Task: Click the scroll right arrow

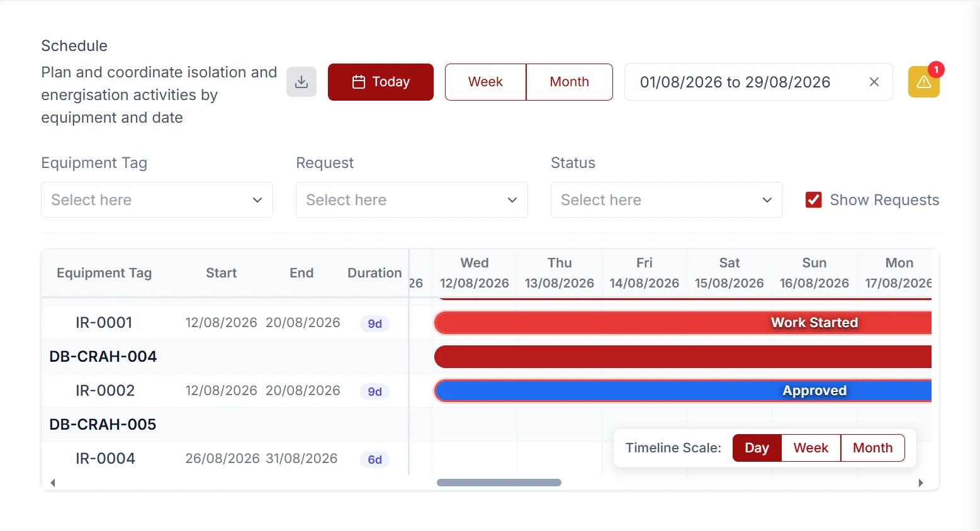Action: (921, 483)
